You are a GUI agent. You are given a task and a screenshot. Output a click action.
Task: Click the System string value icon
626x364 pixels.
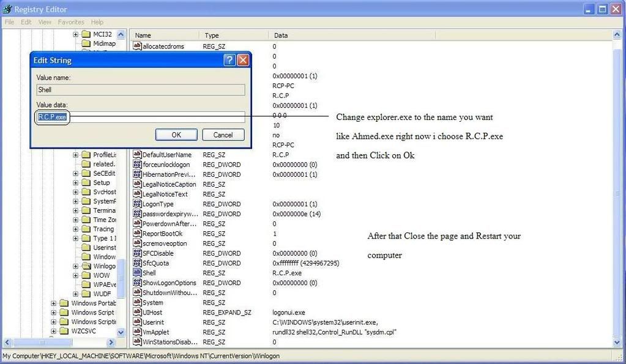coord(137,302)
